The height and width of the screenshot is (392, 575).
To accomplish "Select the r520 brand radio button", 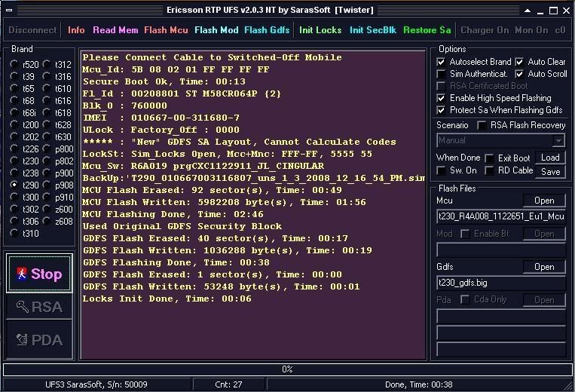I will click(x=14, y=65).
